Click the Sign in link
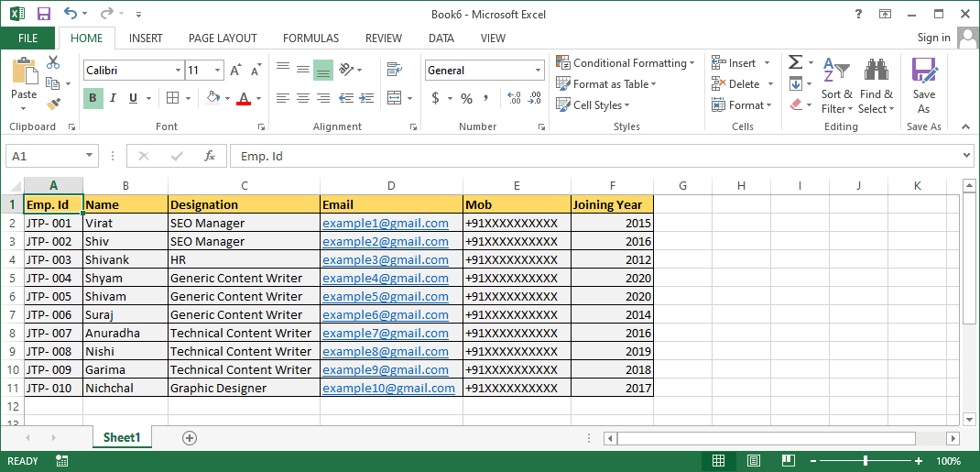Viewport: 980px width, 472px height. tap(934, 38)
